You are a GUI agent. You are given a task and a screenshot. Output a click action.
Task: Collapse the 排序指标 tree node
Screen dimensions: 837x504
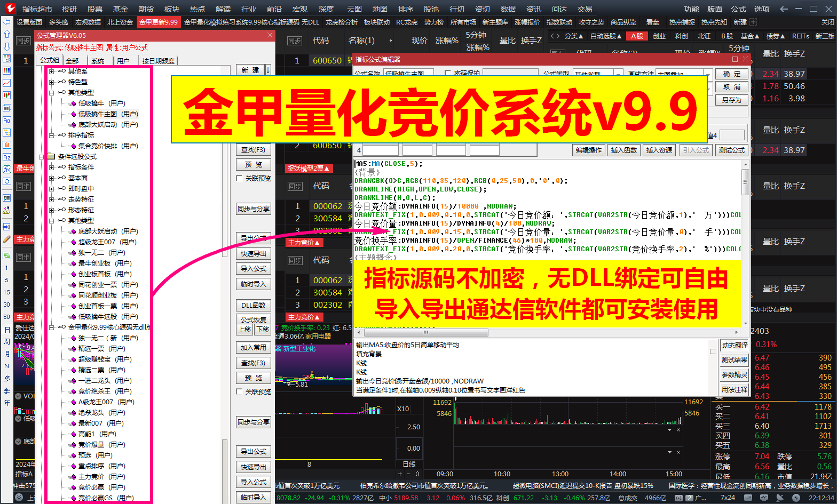coord(51,135)
